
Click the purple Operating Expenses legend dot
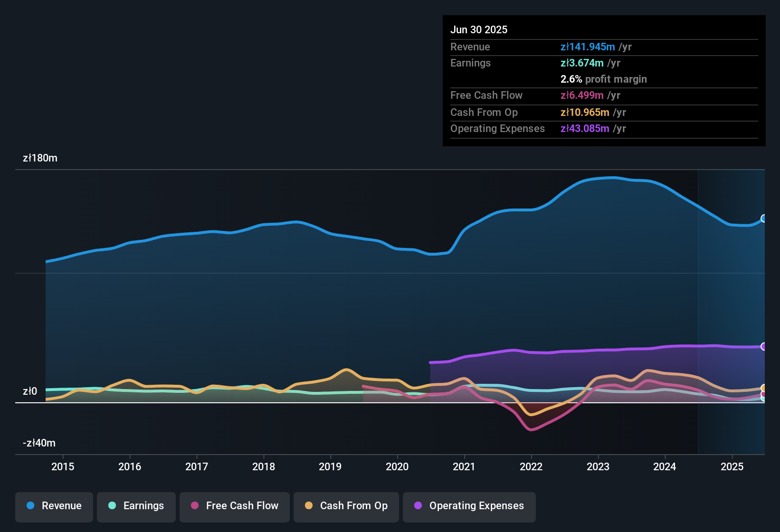418,506
